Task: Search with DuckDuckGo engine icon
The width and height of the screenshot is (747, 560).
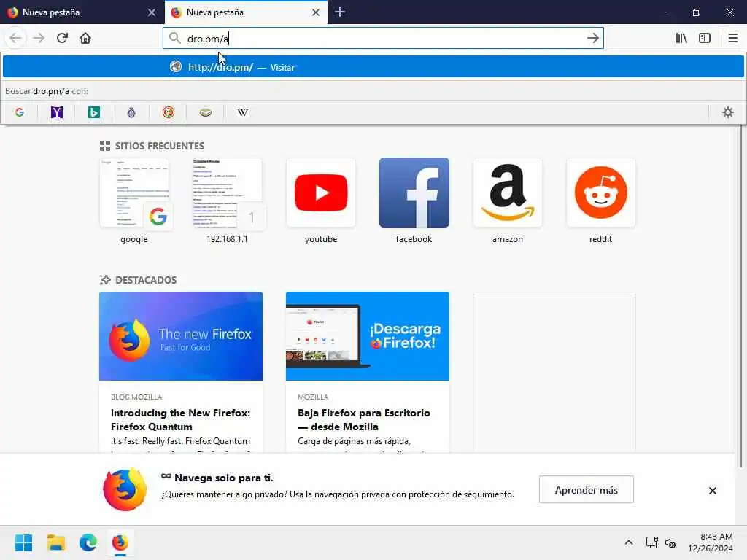Action: (x=169, y=112)
